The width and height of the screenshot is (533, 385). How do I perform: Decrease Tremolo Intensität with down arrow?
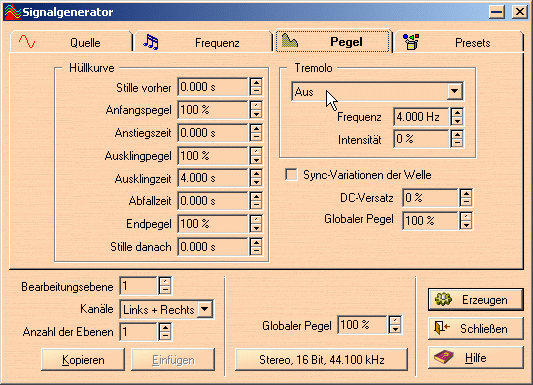click(457, 143)
